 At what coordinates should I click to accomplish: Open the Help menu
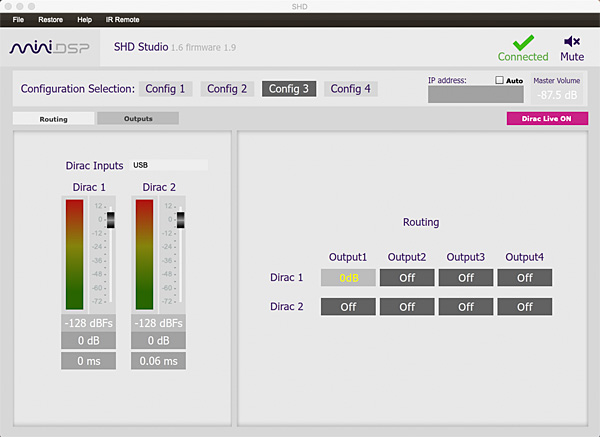85,20
